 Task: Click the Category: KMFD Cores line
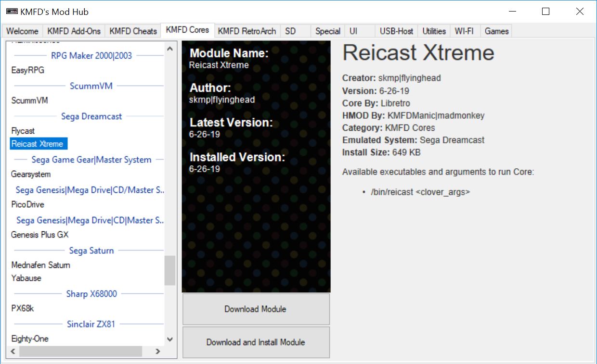click(389, 128)
